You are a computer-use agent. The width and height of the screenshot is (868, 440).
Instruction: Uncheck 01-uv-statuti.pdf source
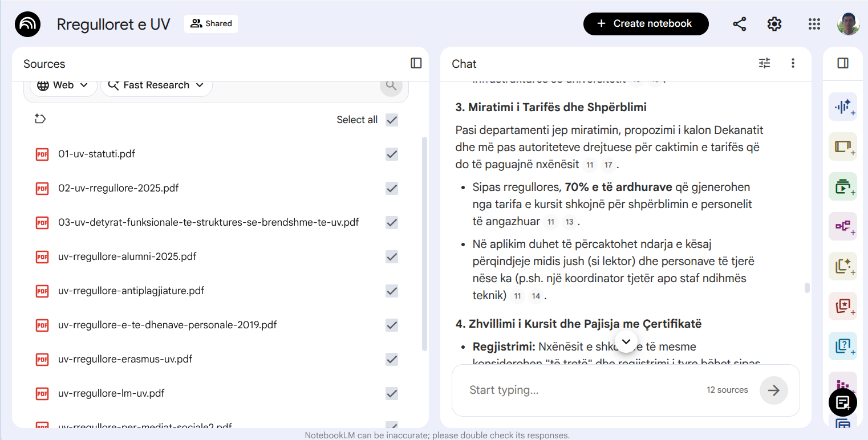(392, 154)
